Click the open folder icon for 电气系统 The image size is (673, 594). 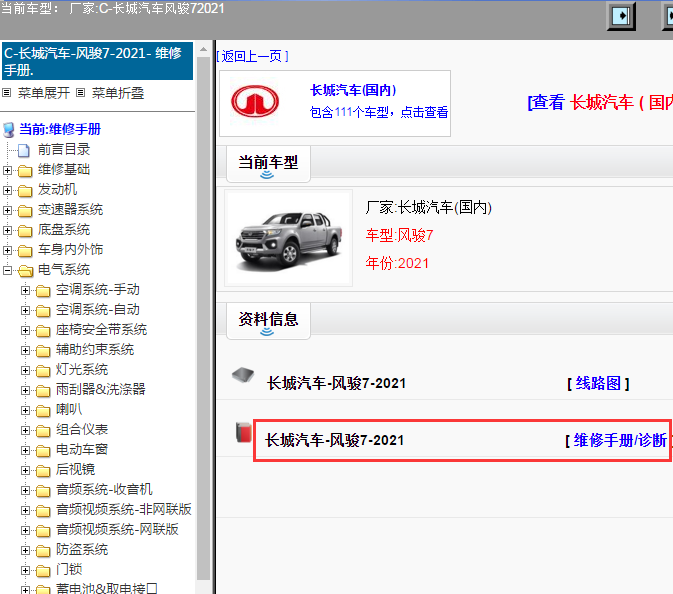tap(25, 271)
